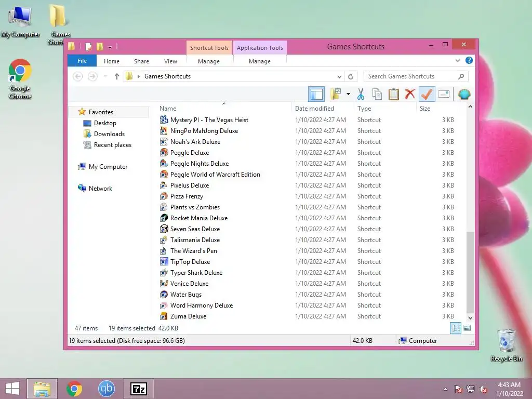
Task: Delete selection with the red X icon
Action: tap(410, 94)
